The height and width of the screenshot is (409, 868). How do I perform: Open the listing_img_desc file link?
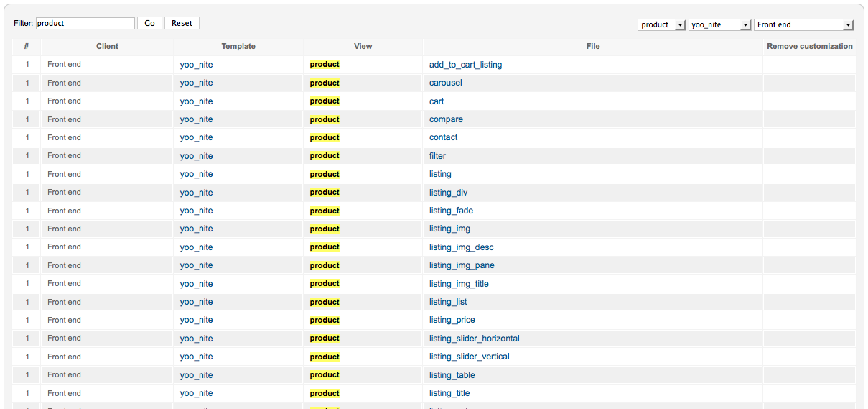click(x=461, y=247)
